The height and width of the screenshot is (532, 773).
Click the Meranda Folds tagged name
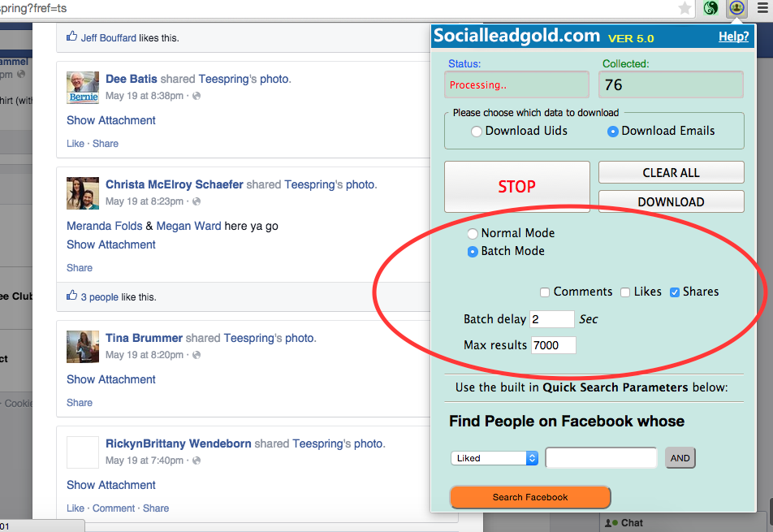click(x=105, y=226)
